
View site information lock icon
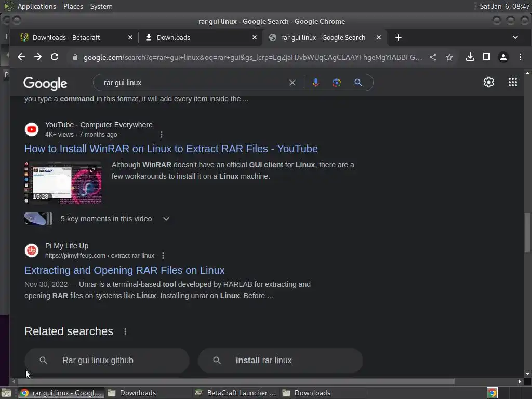click(75, 57)
